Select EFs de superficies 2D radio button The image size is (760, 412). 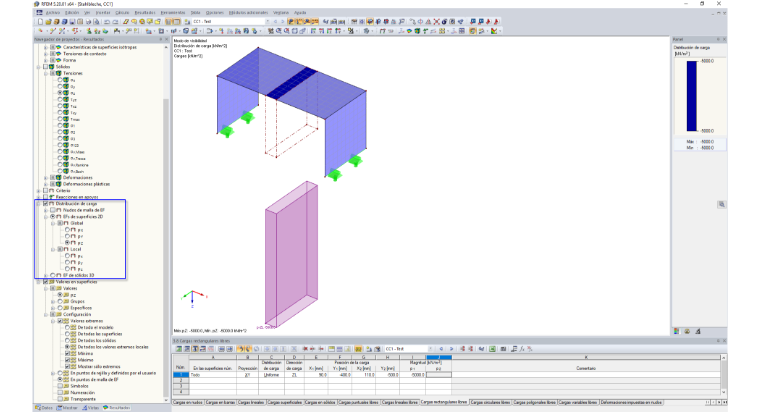[53, 217]
